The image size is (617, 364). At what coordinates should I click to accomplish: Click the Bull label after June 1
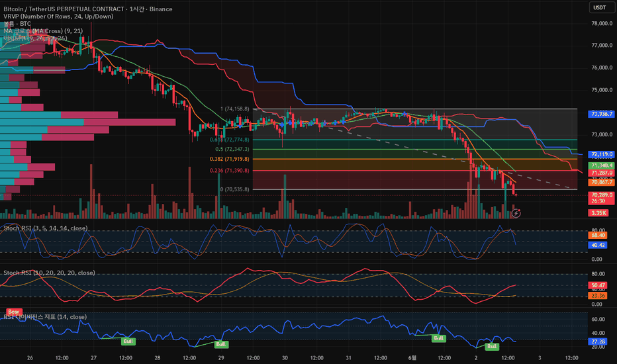(439, 338)
